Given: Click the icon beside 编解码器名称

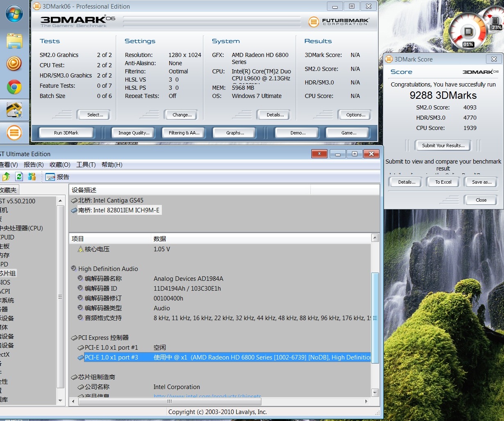Looking at the screenshot, I should click(81, 278).
